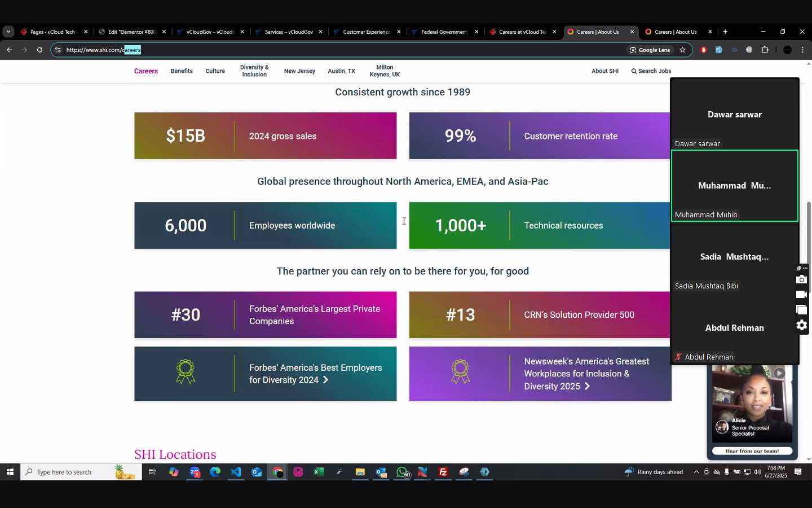Image resolution: width=812 pixels, height=508 pixels.
Task: Reload the page with the refresh icon
Action: [x=39, y=50]
